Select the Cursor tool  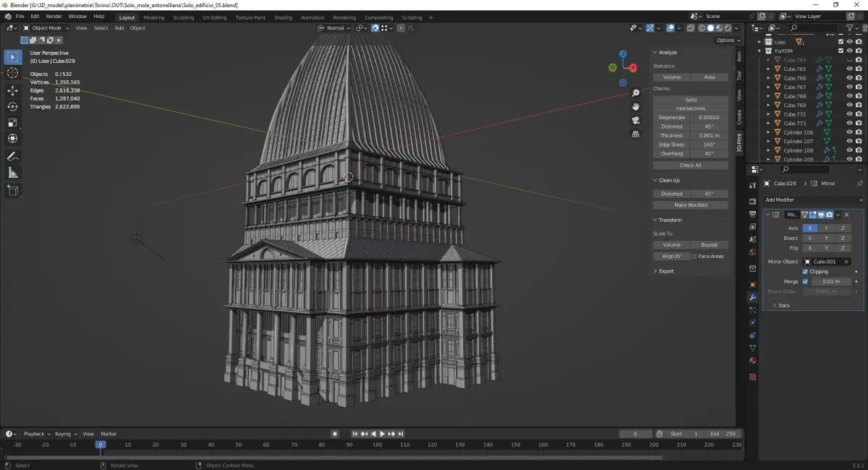tap(12, 73)
